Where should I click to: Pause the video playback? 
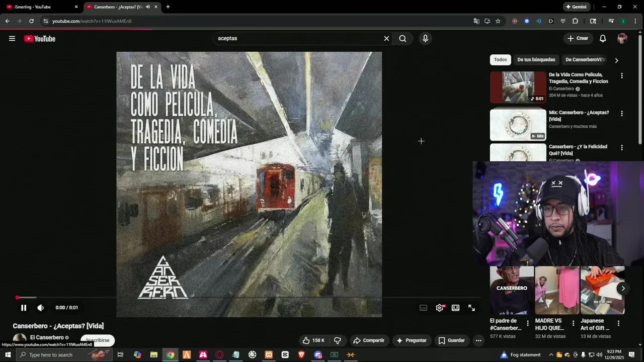point(24,308)
